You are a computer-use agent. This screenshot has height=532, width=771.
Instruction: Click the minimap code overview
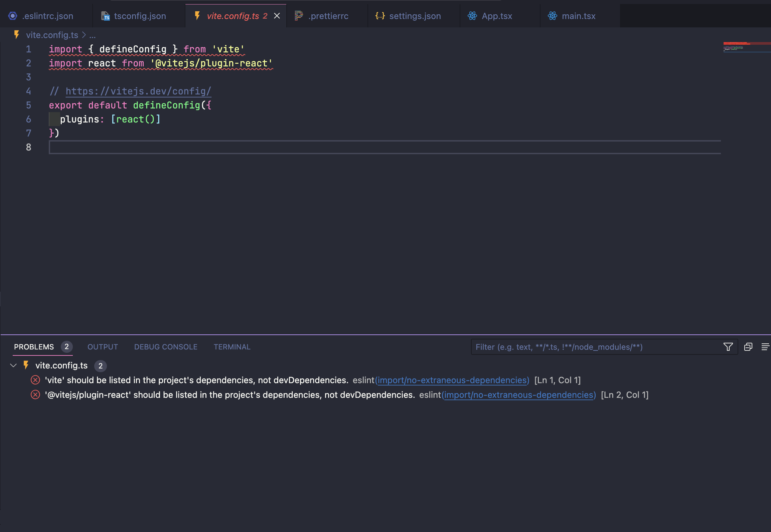coord(747,47)
